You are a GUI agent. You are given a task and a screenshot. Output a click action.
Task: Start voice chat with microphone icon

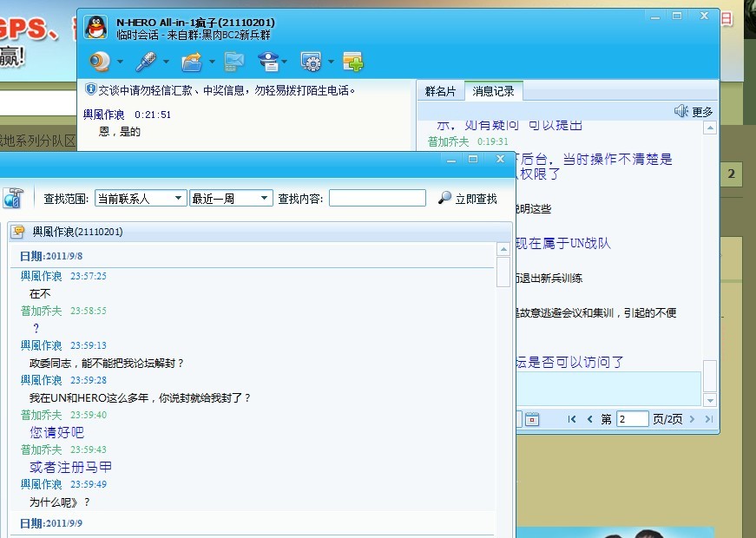pyautogui.click(x=146, y=62)
